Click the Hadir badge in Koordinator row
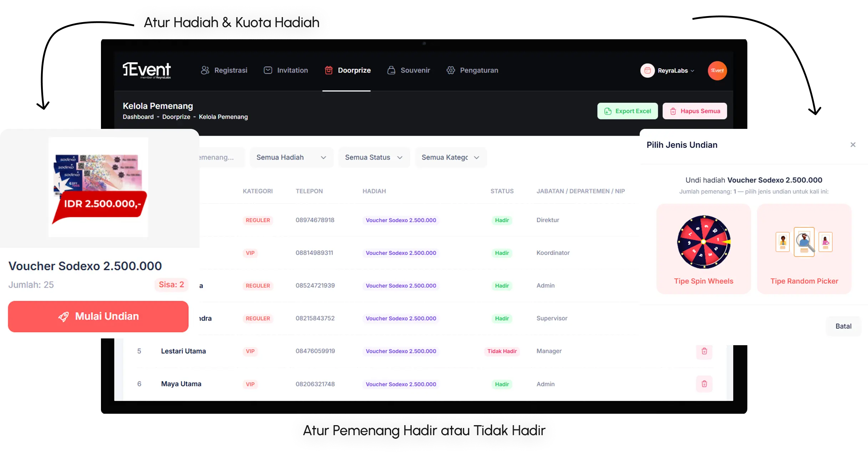Screen dimensions: 868x458 (x=502, y=253)
